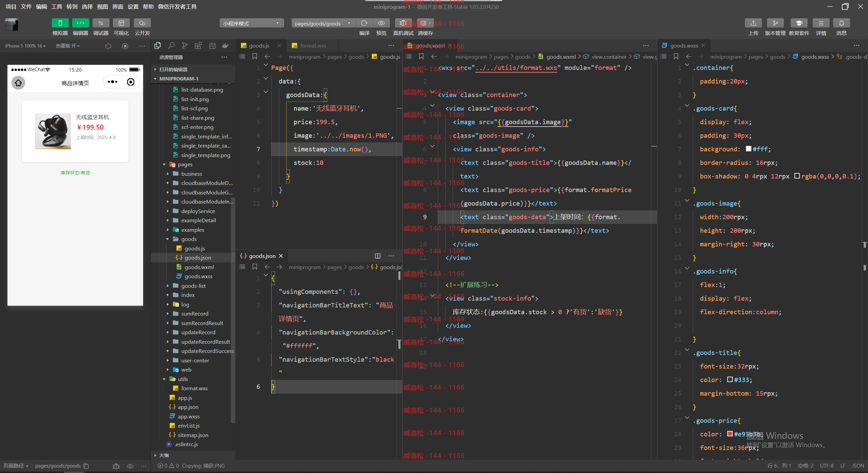Click the #333 color swatch
Image resolution: width=868 pixels, height=473 pixels.
click(x=730, y=379)
